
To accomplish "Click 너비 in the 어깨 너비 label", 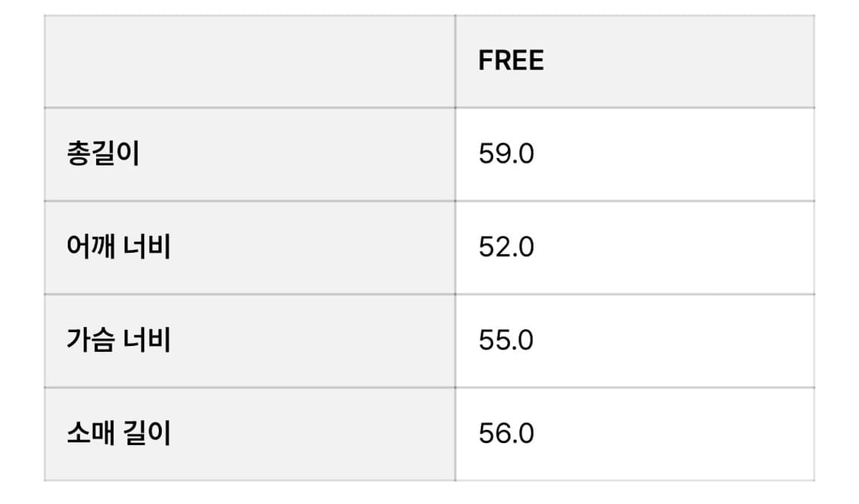I will click(147, 247).
